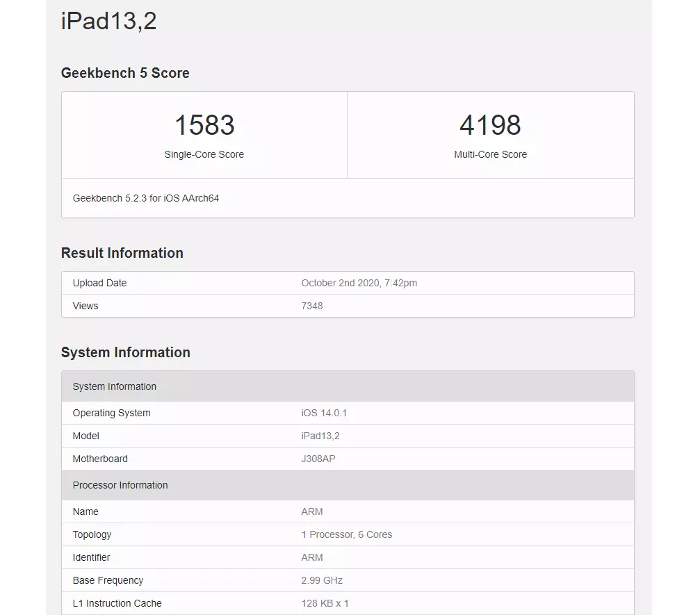Click the iOS 14.0.1 value

pyautogui.click(x=324, y=413)
